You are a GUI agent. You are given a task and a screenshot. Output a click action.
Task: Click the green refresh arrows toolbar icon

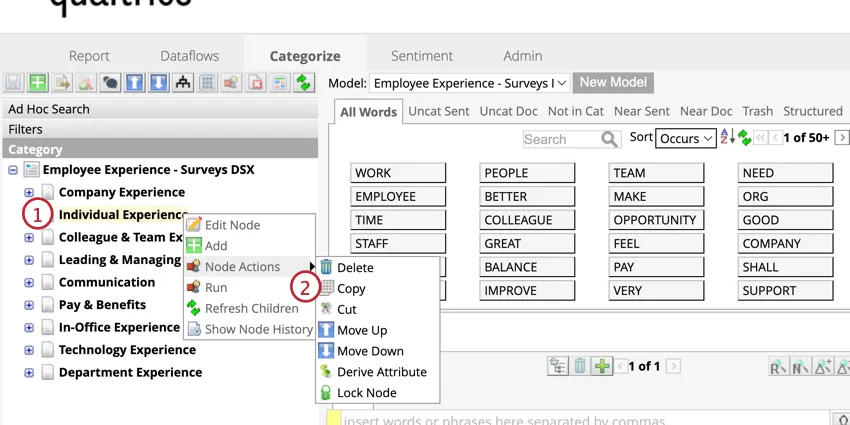click(x=303, y=83)
